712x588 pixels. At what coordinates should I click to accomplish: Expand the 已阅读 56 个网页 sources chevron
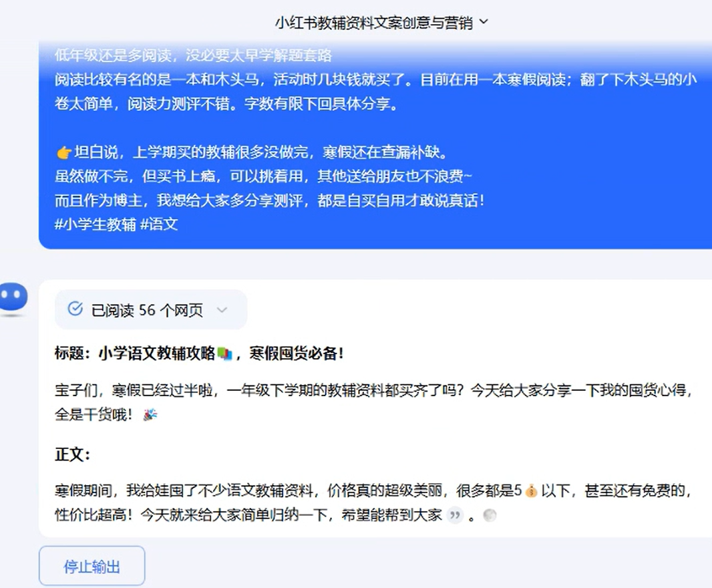222,310
